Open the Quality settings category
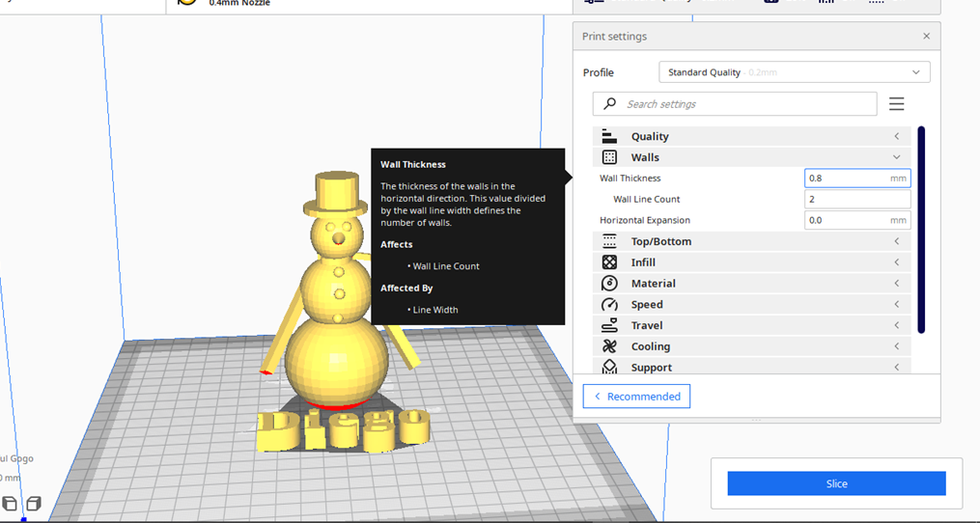The height and width of the screenshot is (523, 980). pyautogui.click(x=752, y=136)
